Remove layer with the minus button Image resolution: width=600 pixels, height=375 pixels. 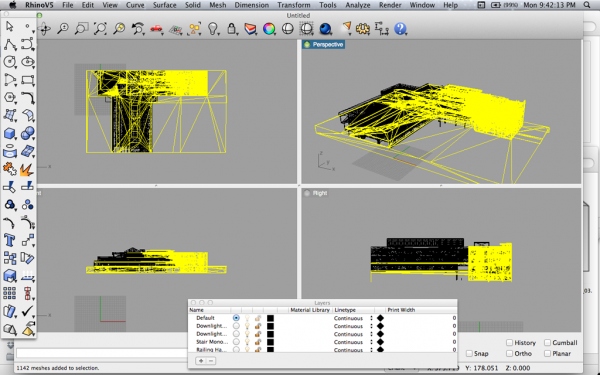(x=211, y=361)
